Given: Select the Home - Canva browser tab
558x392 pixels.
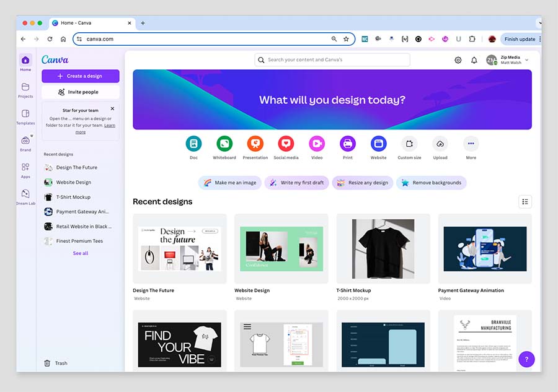Looking at the screenshot, I should [x=92, y=23].
